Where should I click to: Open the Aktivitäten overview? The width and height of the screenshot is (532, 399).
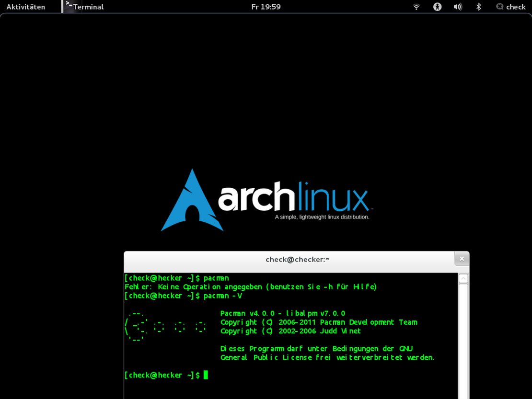point(26,7)
